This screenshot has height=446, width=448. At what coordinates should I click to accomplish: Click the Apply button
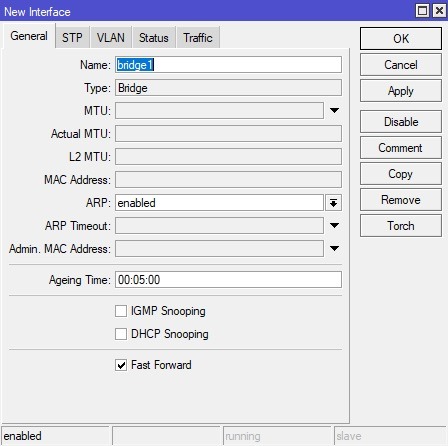click(x=401, y=91)
